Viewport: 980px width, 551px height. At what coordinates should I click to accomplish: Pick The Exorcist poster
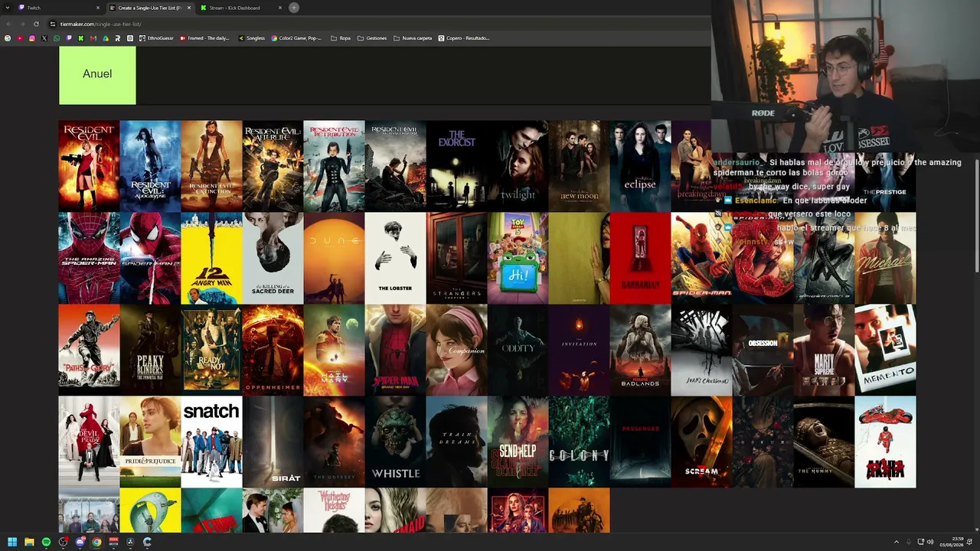pos(456,166)
